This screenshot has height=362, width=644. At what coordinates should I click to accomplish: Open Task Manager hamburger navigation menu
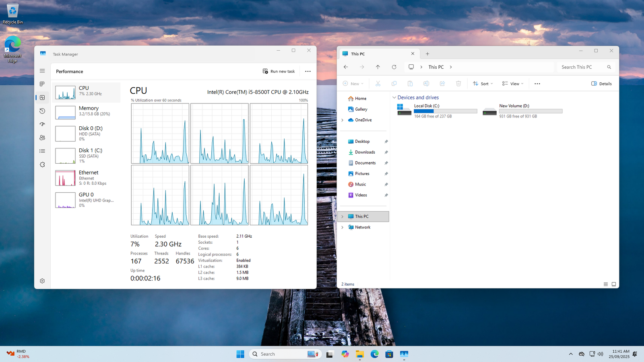coord(42,71)
